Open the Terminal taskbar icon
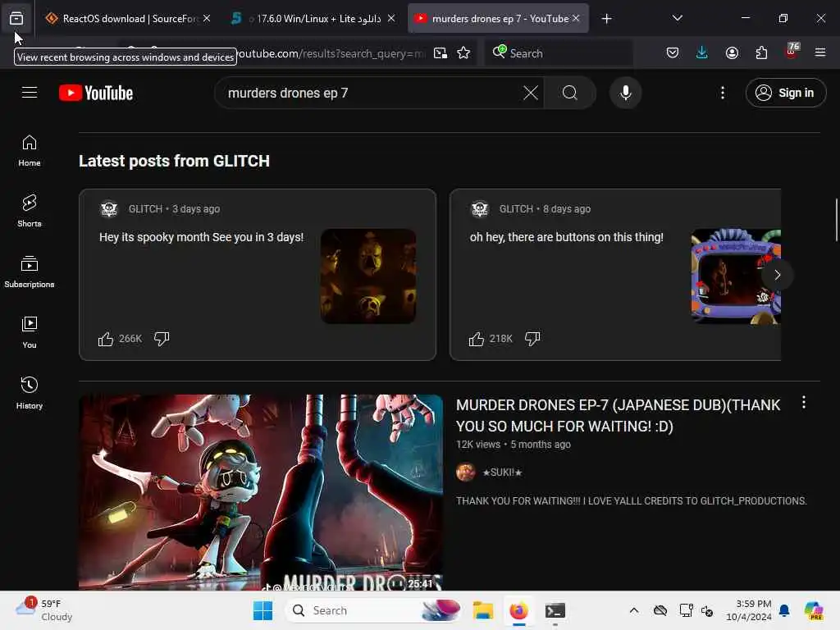This screenshot has width=840, height=630. pos(555,610)
